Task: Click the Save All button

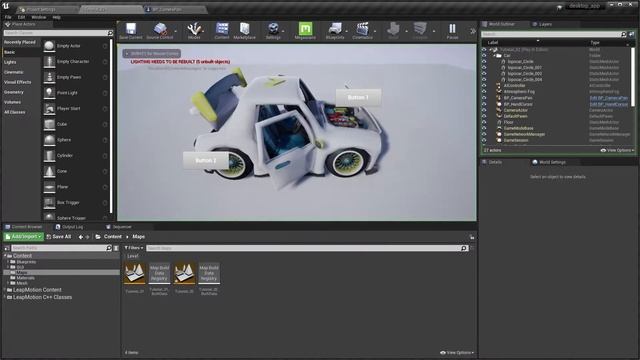Action: pos(59,237)
